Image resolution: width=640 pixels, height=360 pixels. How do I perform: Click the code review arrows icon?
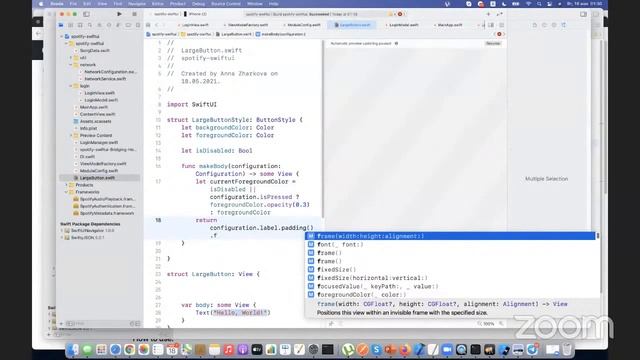[x=499, y=14]
